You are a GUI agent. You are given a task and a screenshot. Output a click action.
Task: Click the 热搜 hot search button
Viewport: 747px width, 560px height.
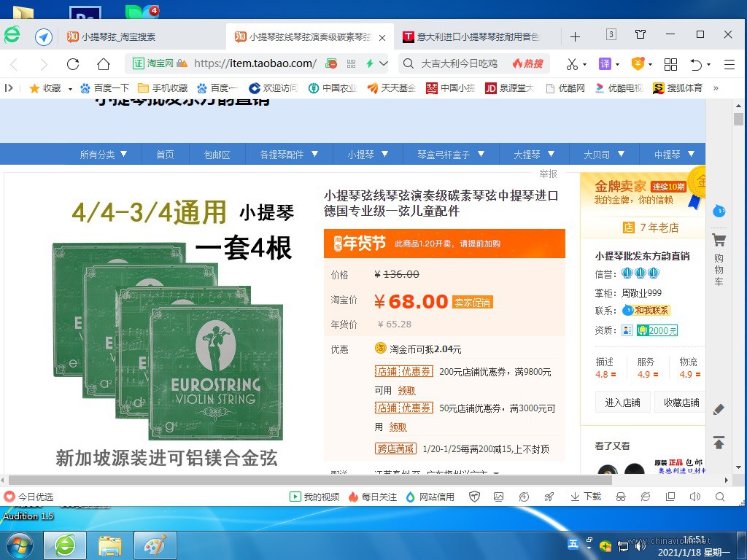[528, 63]
